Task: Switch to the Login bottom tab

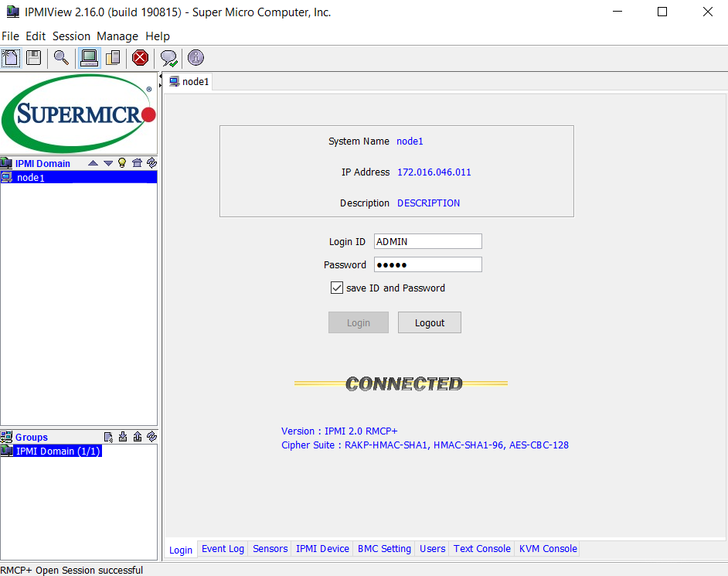Action: 181,550
